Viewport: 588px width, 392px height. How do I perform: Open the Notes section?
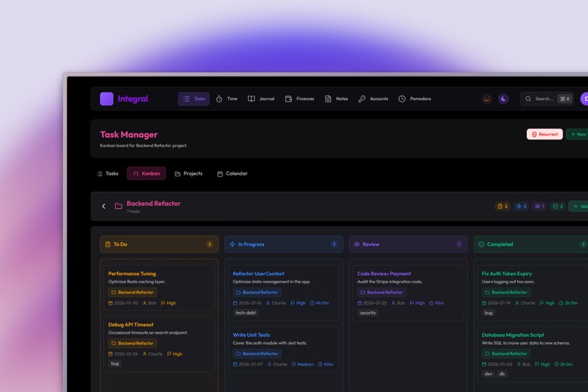(336, 99)
